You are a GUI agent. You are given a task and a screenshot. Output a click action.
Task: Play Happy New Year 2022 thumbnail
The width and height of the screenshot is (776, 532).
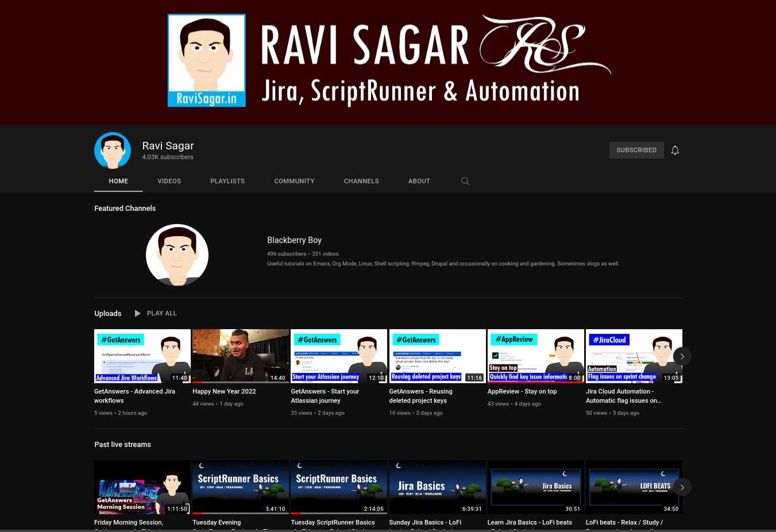point(241,356)
